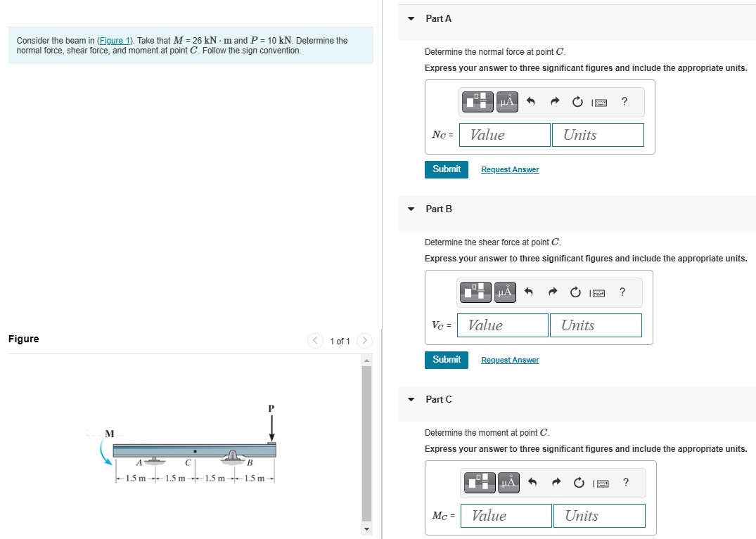Enter a value in the Nc answer field

504,134
